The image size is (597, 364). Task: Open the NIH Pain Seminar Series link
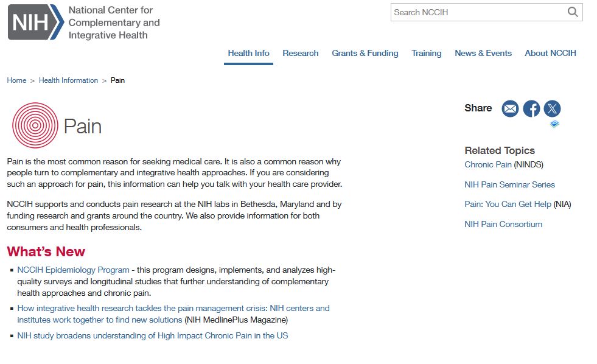pyautogui.click(x=509, y=184)
